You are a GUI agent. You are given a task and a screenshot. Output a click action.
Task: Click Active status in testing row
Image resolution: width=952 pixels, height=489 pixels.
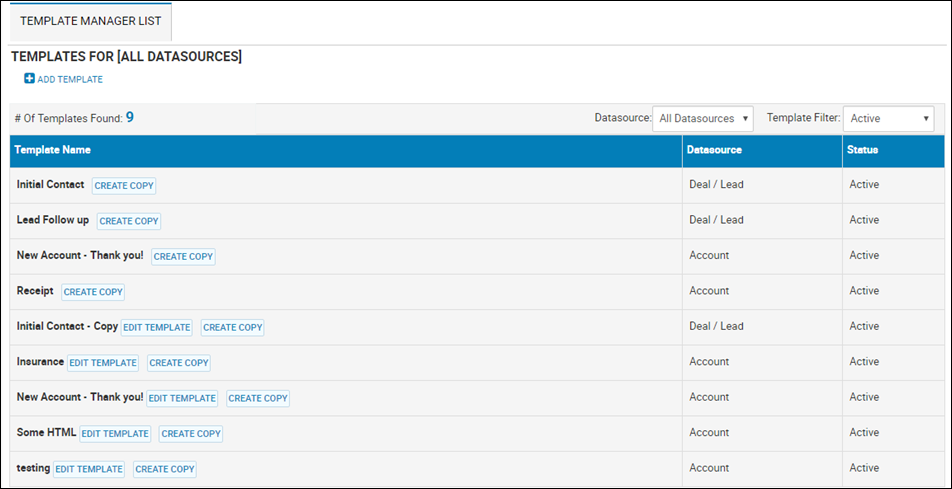[864, 468]
